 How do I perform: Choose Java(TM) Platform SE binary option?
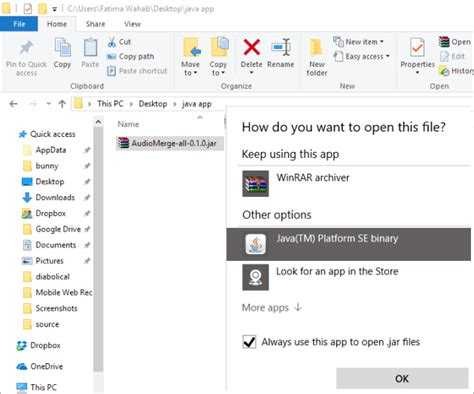point(348,244)
